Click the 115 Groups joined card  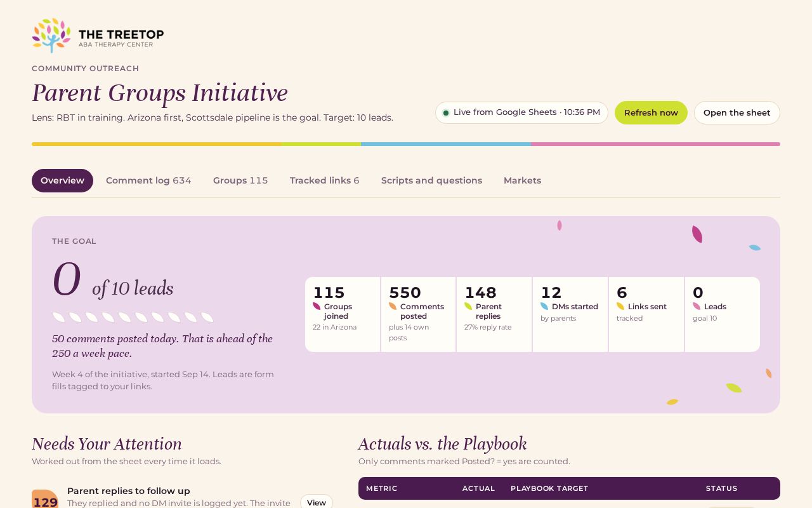pyautogui.click(x=343, y=314)
